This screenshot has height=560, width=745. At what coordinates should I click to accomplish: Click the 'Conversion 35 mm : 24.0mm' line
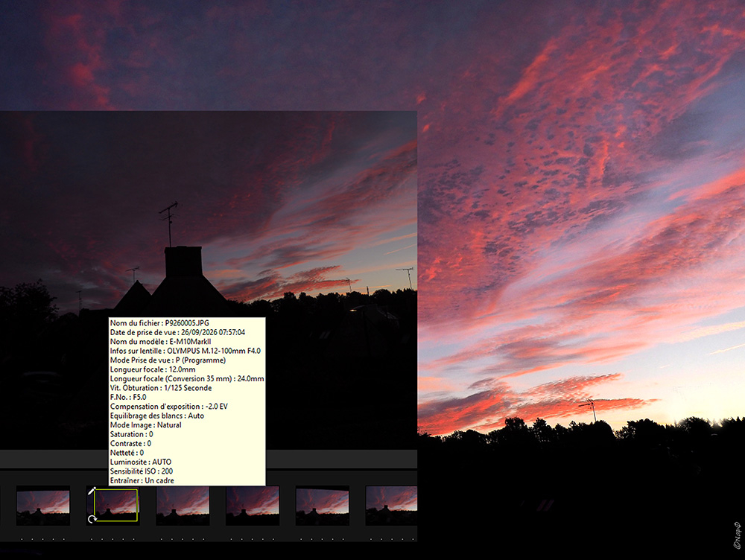(x=187, y=378)
